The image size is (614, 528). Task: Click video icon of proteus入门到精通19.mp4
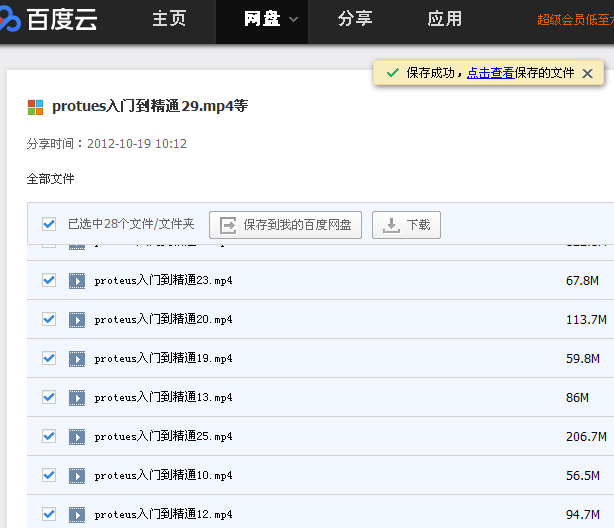(x=77, y=359)
